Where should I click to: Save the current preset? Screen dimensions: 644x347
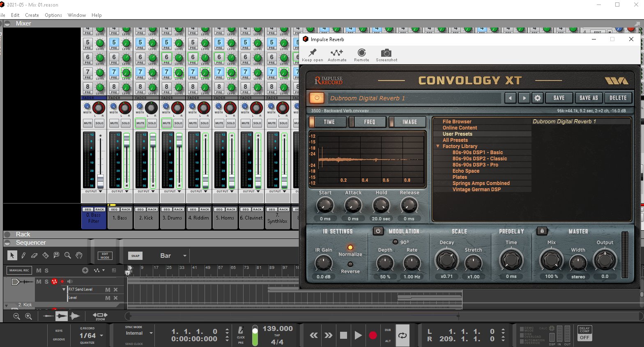point(559,98)
